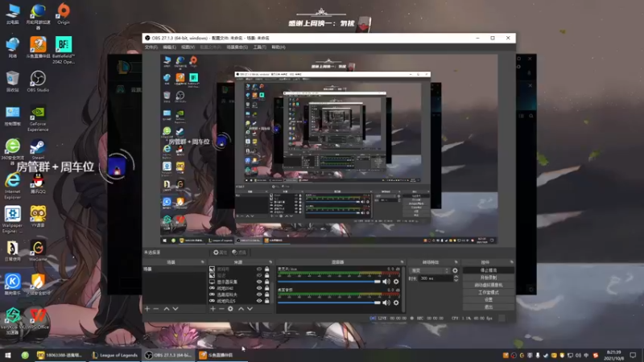
Task: Decrease transition duration with down stepper
Action: (x=456, y=280)
